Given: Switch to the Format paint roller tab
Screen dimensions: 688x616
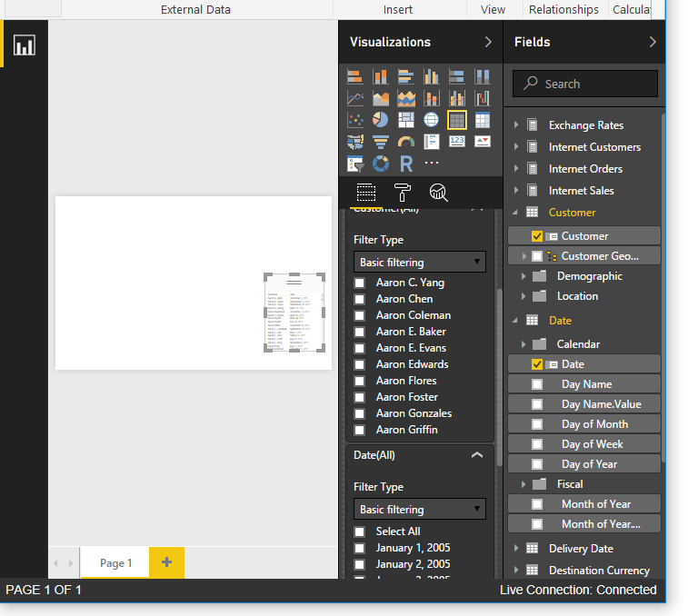Looking at the screenshot, I should (403, 193).
